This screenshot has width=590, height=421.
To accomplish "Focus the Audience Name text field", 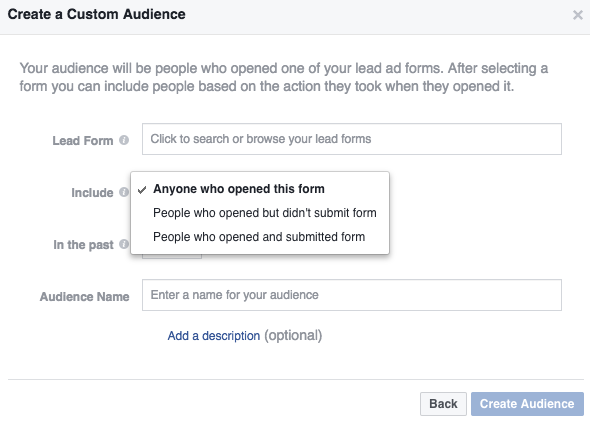I will pos(352,295).
